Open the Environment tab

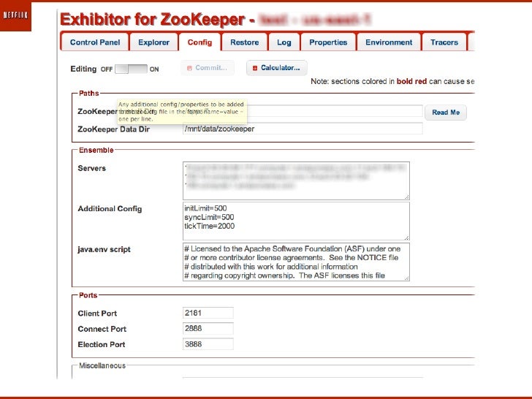tap(389, 42)
